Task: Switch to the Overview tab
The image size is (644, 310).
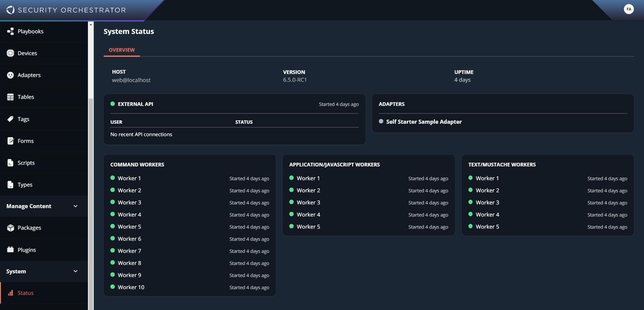Action: pos(122,50)
